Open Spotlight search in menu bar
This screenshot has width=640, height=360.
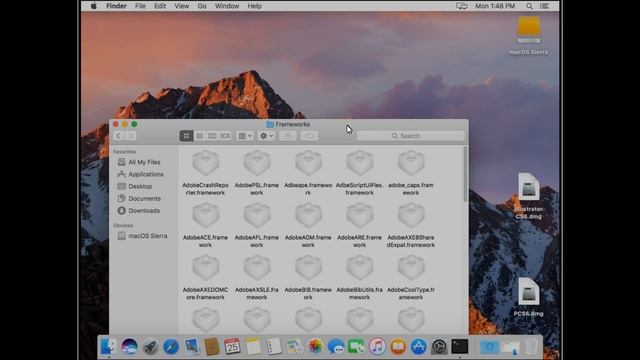[529, 6]
